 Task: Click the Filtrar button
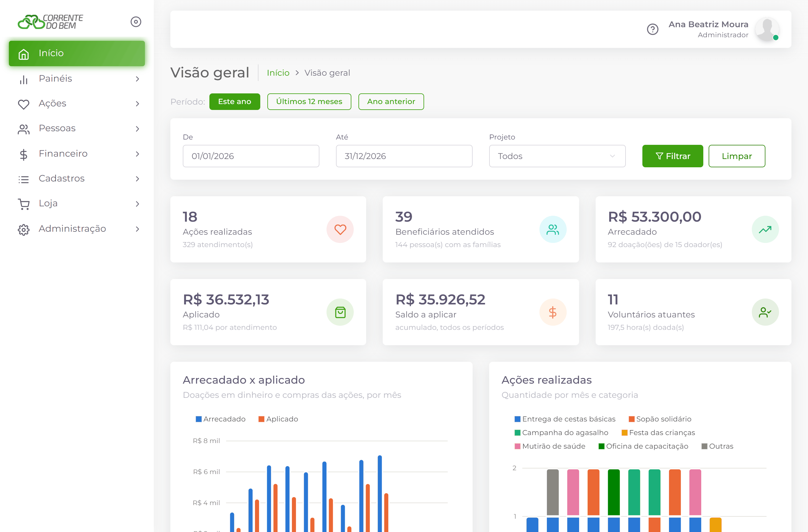point(673,156)
